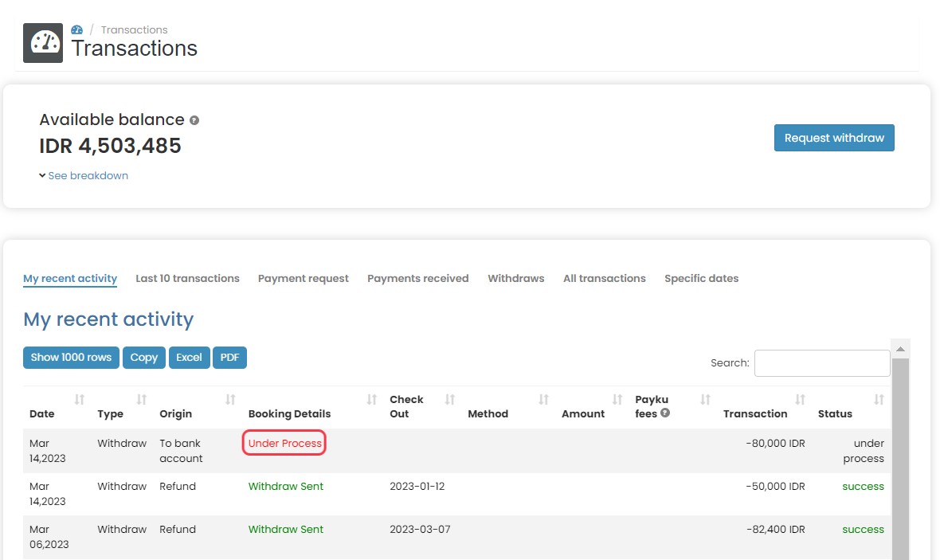Image resolution: width=940 pixels, height=560 pixels.
Task: Click the -80,000 IDR transaction cell
Action: pyautogui.click(x=775, y=443)
